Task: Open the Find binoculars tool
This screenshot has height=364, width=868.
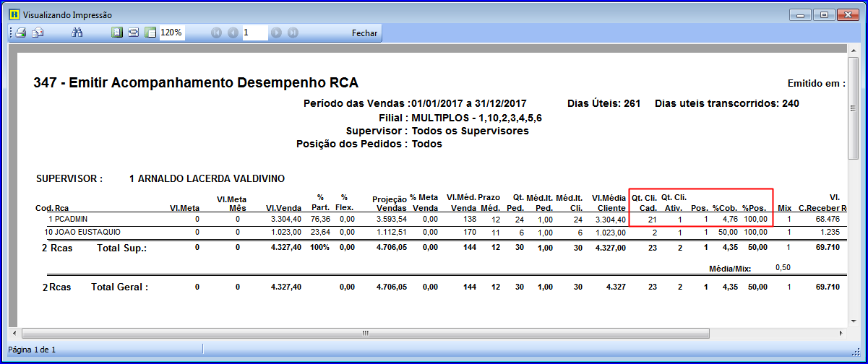Action: (78, 32)
